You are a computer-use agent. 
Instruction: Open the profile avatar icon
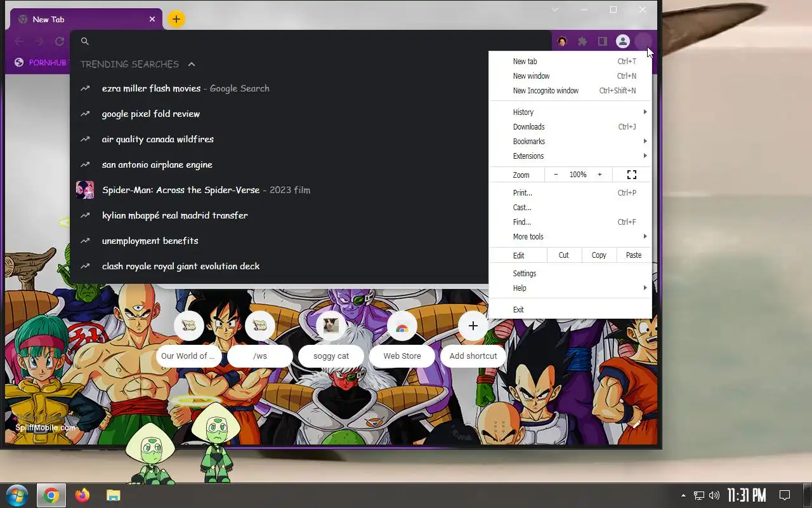coord(623,41)
